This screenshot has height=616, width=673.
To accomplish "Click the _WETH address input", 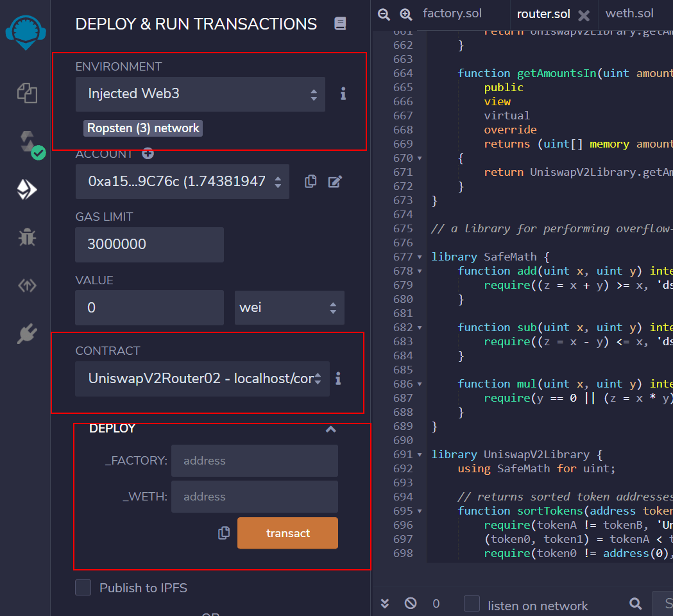I will point(255,497).
